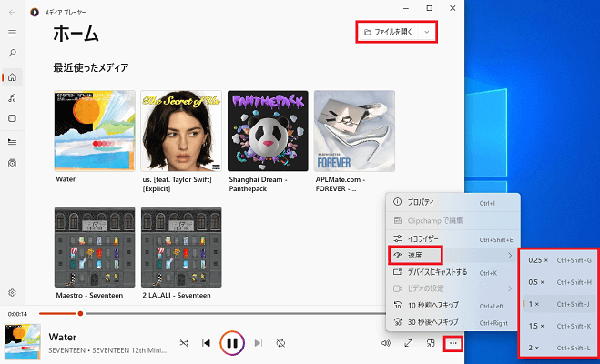This screenshot has width=600, height=364.
Task: Select プロパティ in the context menu
Action: [453, 202]
